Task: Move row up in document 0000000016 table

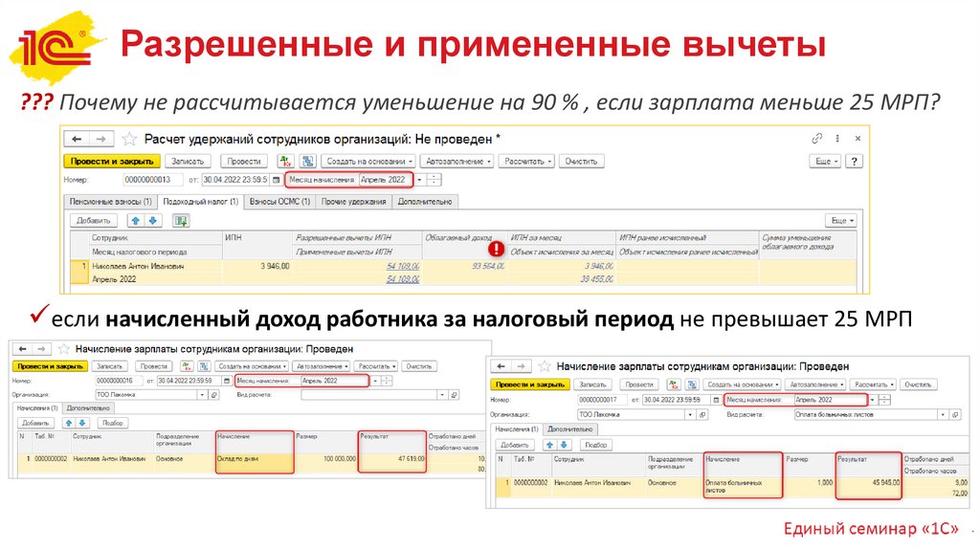Action: pyautogui.click(x=69, y=423)
